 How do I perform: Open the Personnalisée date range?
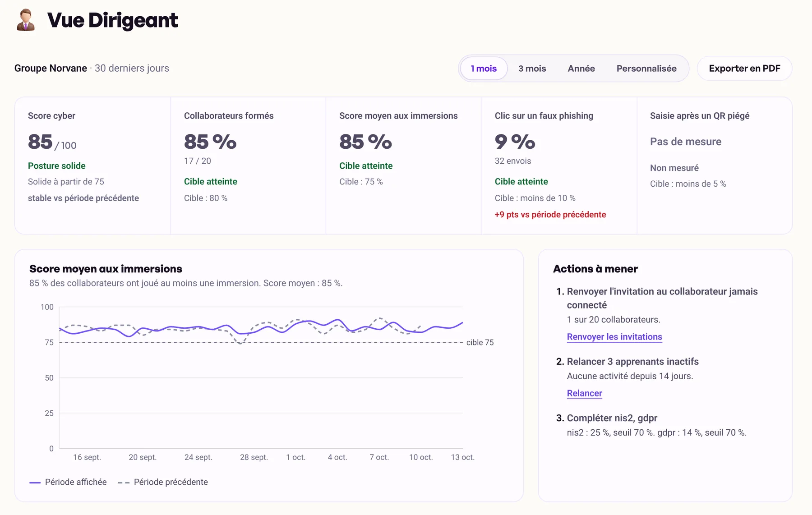pos(646,69)
